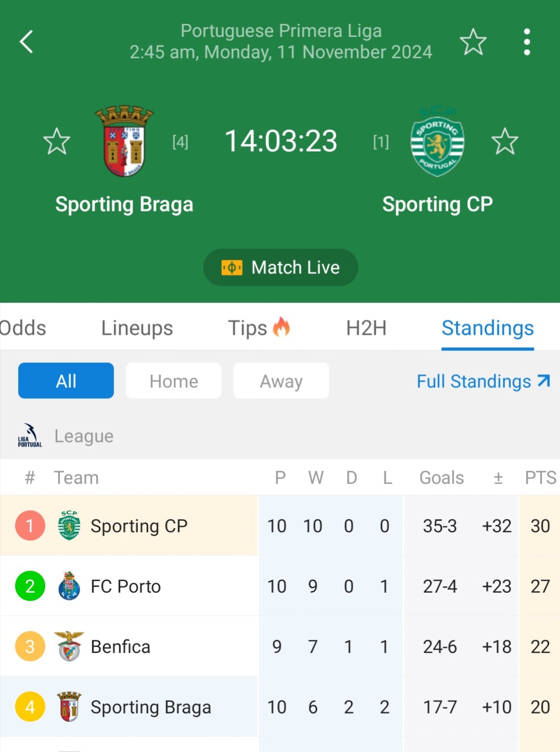Tap Sporting CP logo in standings table
This screenshot has height=752, width=560.
[x=69, y=525]
